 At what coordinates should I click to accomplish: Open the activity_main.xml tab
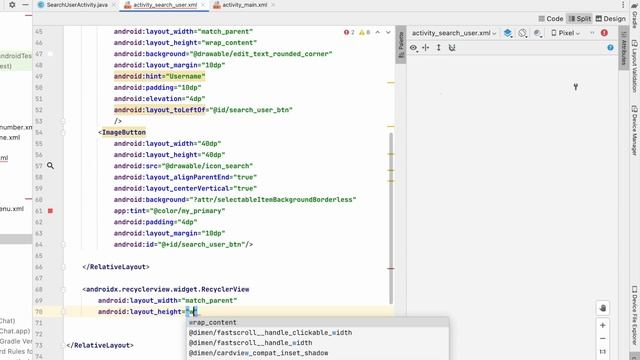point(244,5)
